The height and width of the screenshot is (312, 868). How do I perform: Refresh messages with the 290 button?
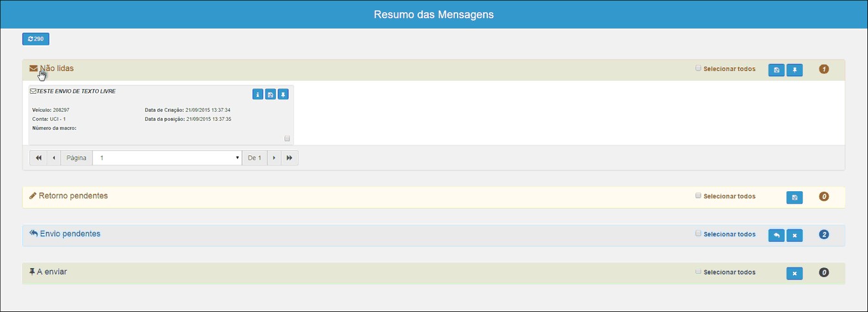coord(36,39)
